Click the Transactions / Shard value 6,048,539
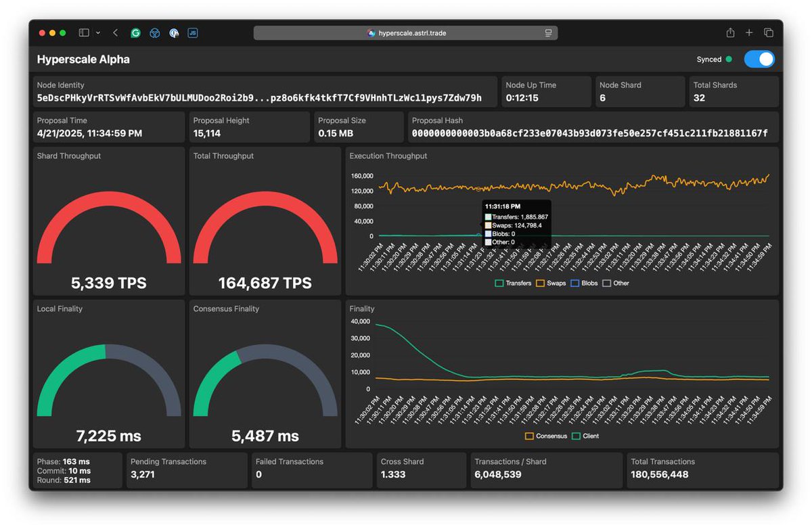Screen dimensions: 812x529 pyautogui.click(x=498, y=474)
